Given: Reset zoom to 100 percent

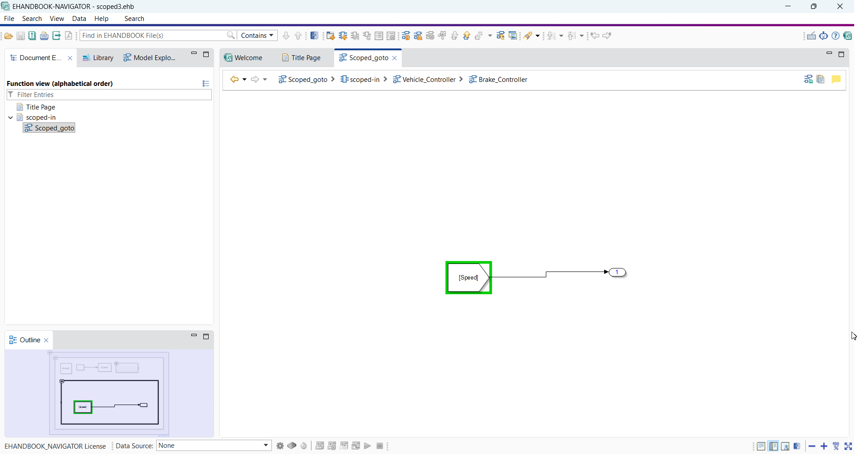Looking at the screenshot, I should tap(836, 446).
